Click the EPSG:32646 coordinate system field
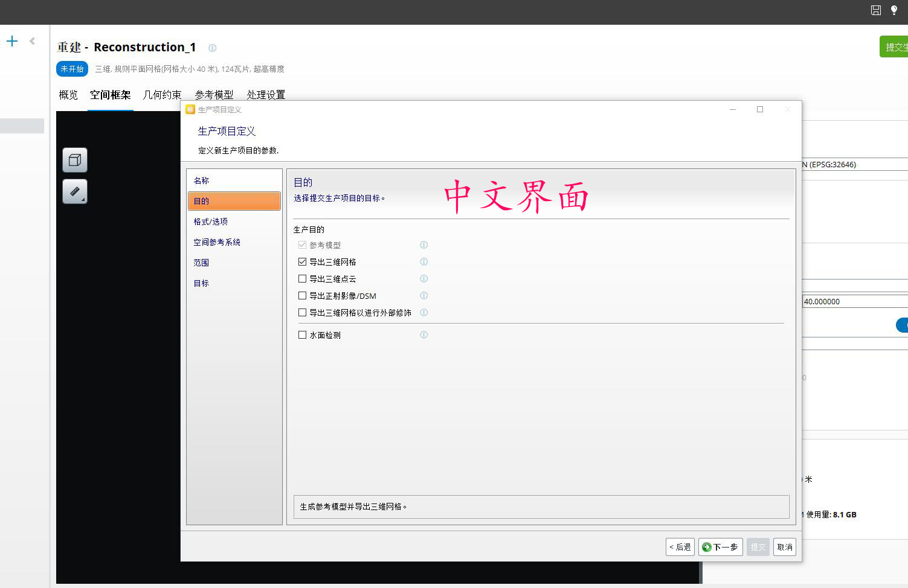The width and height of the screenshot is (908, 588). tap(855, 164)
